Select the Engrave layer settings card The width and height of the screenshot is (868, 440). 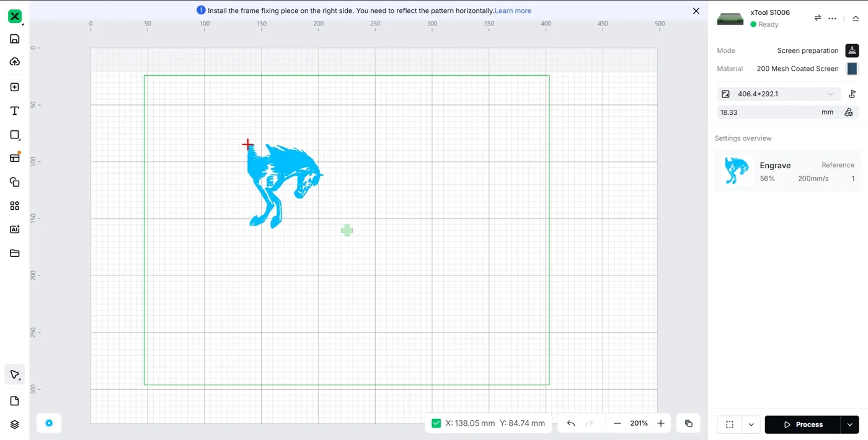(x=787, y=171)
